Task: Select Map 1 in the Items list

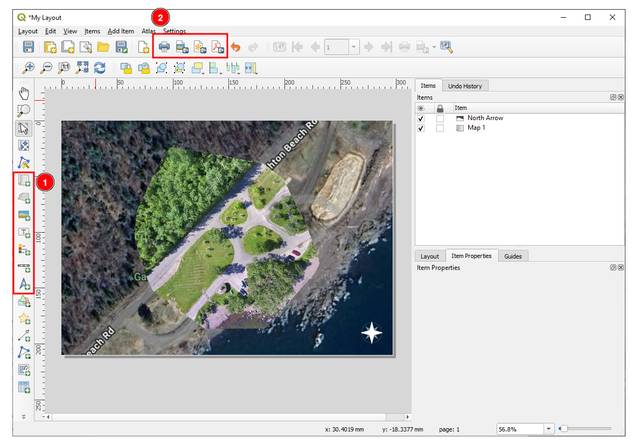Action: click(x=476, y=128)
